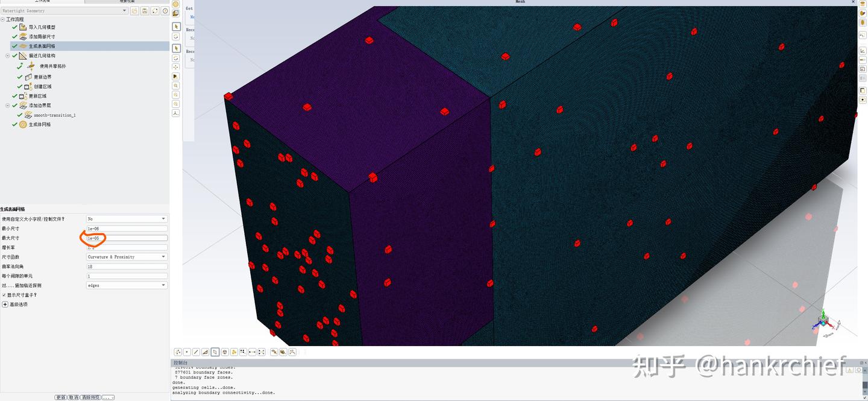Select the 生成表面网格 workflow task
868x401 pixels.
[x=42, y=46]
